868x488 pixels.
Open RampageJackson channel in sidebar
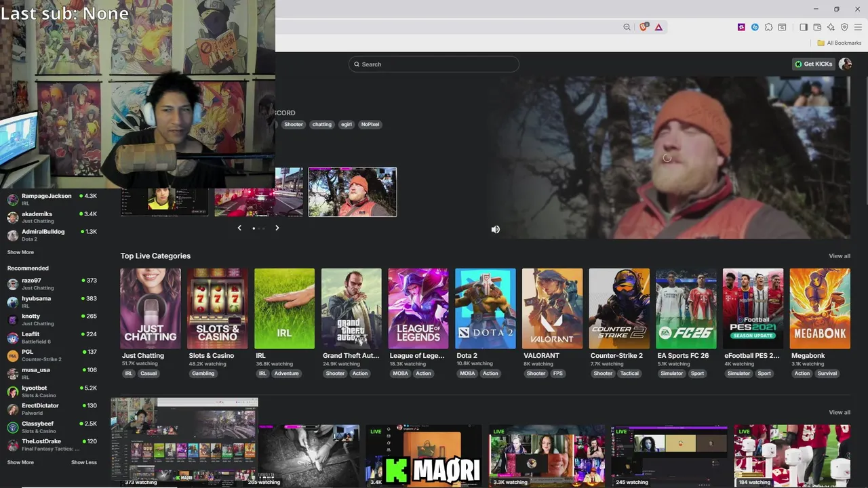pos(53,199)
